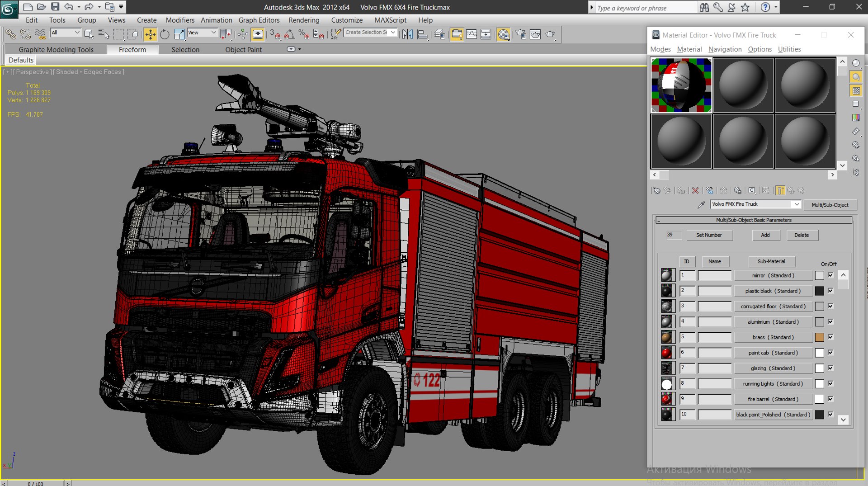Screen dimensions: 868x486
Task: Pick material with the eyedropper icon
Action: (x=701, y=205)
